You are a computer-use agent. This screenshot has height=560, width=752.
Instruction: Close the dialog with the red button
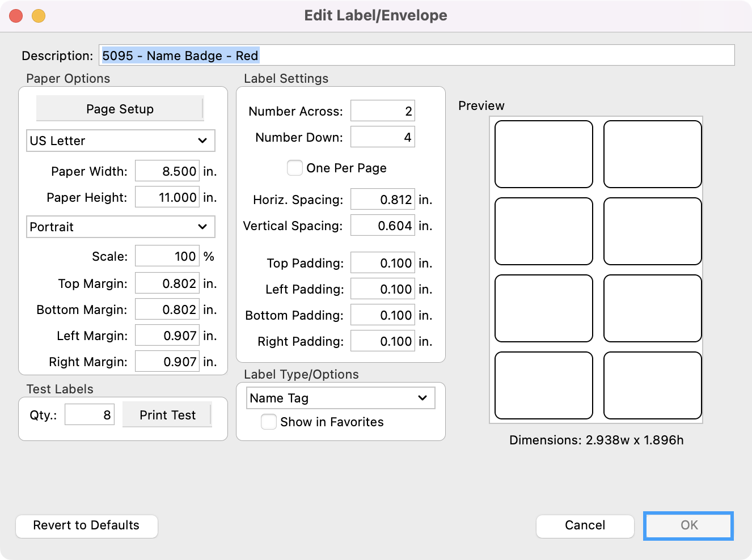click(16, 16)
